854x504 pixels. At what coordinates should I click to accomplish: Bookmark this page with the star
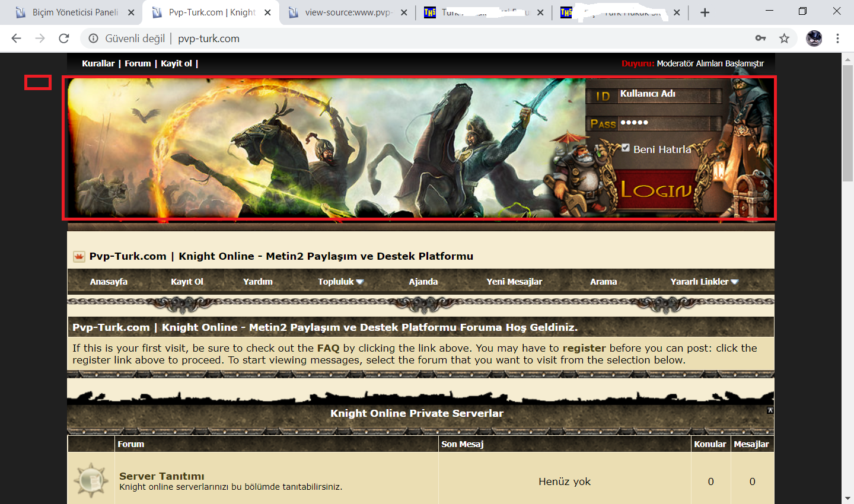tap(784, 39)
